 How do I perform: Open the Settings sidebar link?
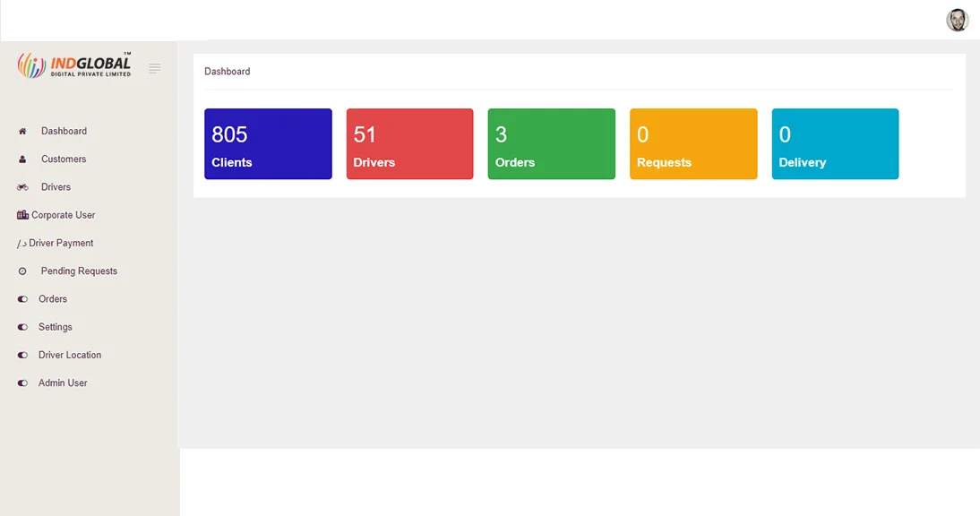(x=55, y=327)
